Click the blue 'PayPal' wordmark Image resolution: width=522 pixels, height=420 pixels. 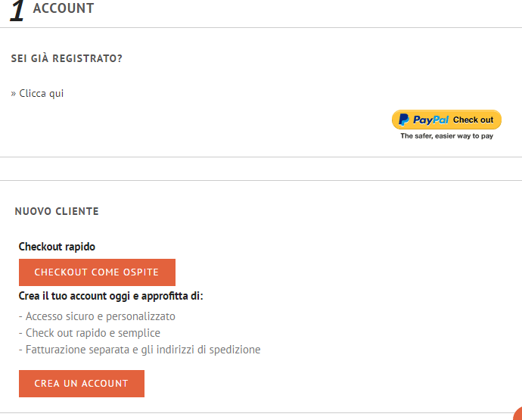[x=431, y=120]
